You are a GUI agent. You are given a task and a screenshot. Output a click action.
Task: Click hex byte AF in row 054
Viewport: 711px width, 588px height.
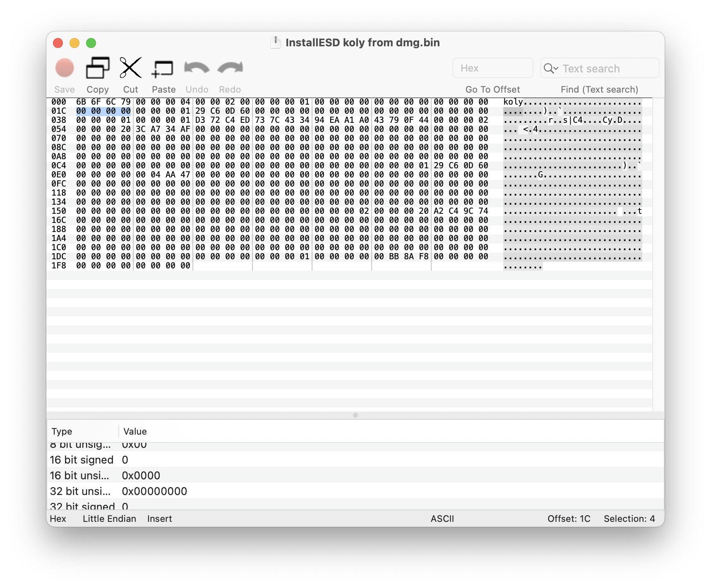coord(185,129)
